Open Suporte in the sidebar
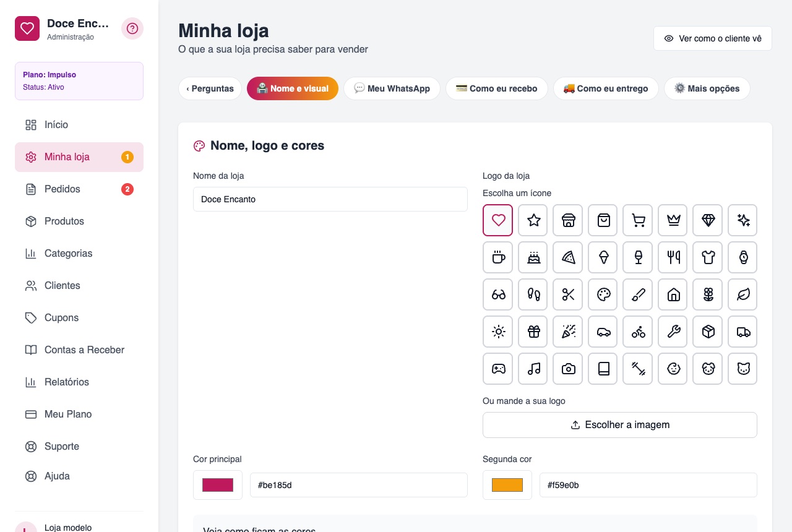 click(x=79, y=447)
